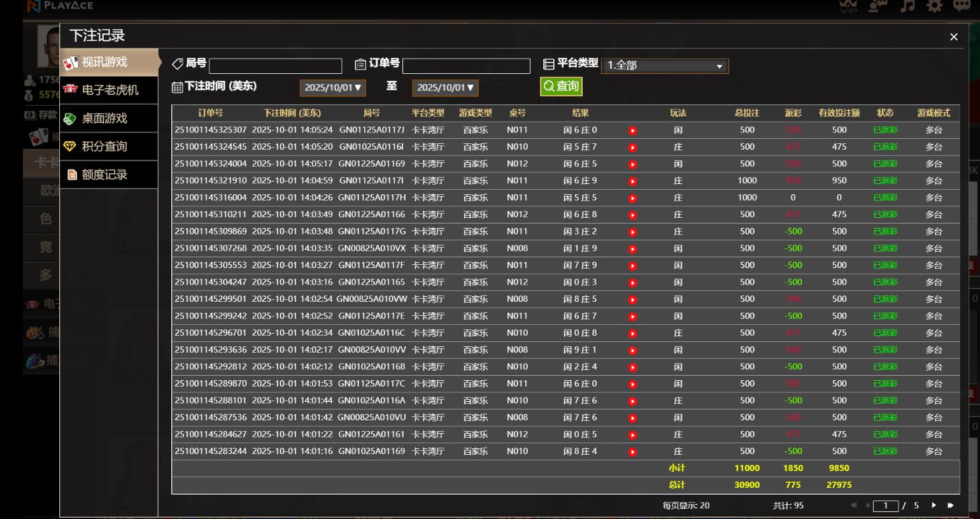
Task: Click the VIP crown icon
Action: [848, 6]
